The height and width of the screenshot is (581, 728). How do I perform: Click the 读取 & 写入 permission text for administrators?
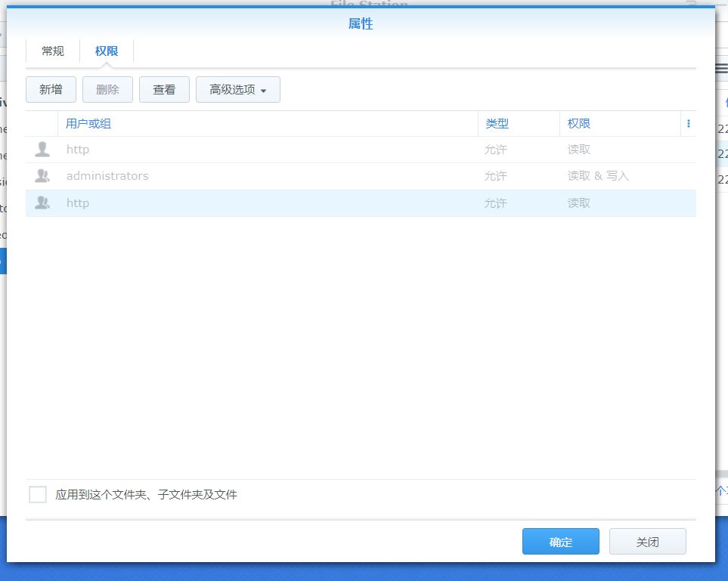596,175
